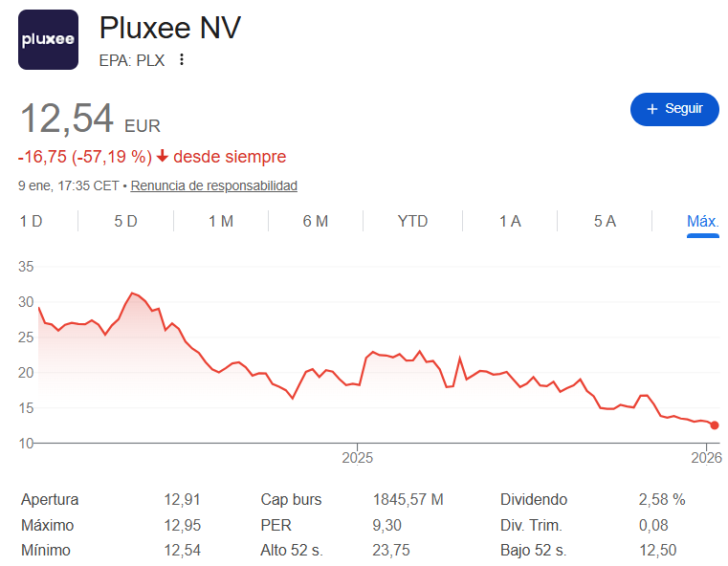
Task: Switch to the YTD tab
Action: tap(412, 222)
